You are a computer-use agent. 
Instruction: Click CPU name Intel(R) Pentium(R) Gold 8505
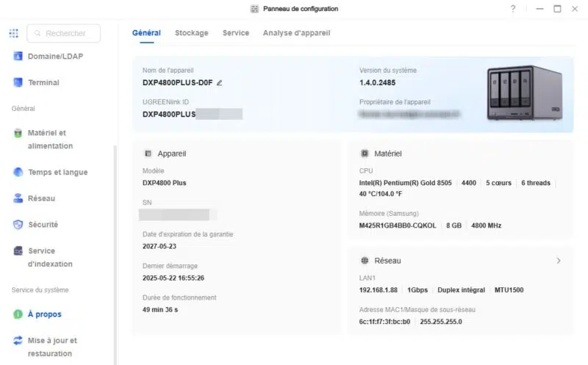coord(406,183)
